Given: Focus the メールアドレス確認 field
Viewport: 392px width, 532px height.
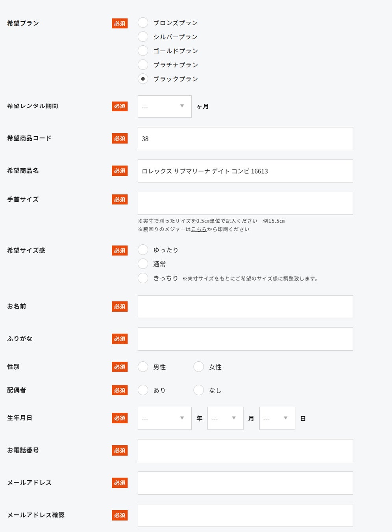Looking at the screenshot, I should point(245,515).
